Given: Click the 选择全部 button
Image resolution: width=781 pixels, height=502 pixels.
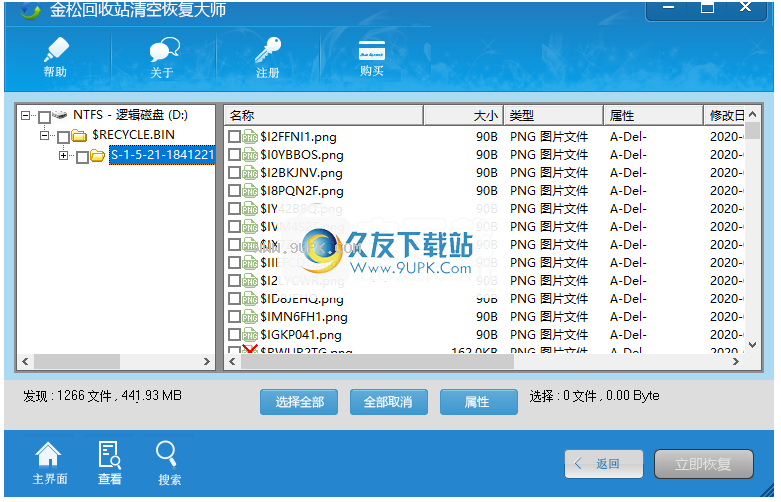Looking at the screenshot, I should 299,402.
